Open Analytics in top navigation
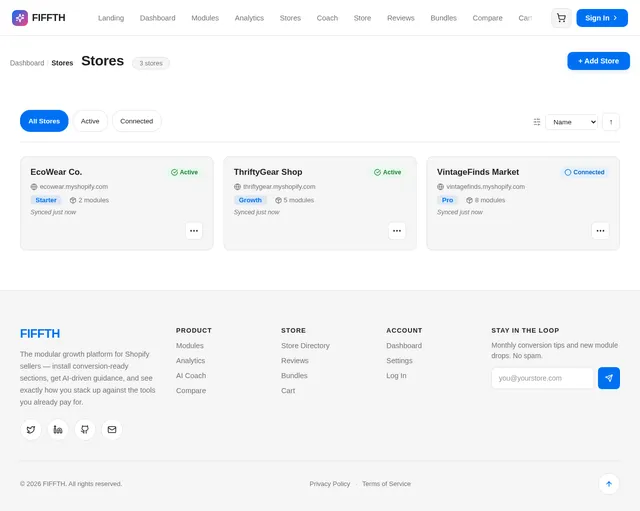Screen dimensions: 640x511 pyautogui.click(x=249, y=18)
